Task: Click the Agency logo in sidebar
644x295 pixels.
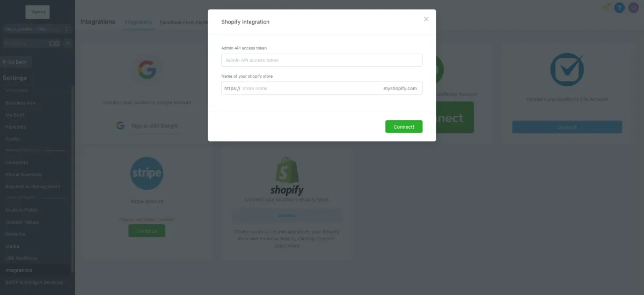Action: point(37,12)
